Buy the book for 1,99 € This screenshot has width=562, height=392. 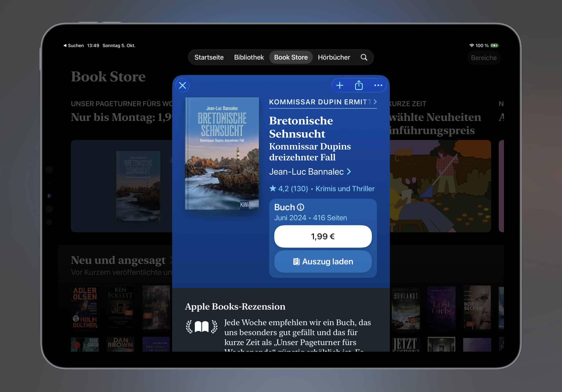323,236
